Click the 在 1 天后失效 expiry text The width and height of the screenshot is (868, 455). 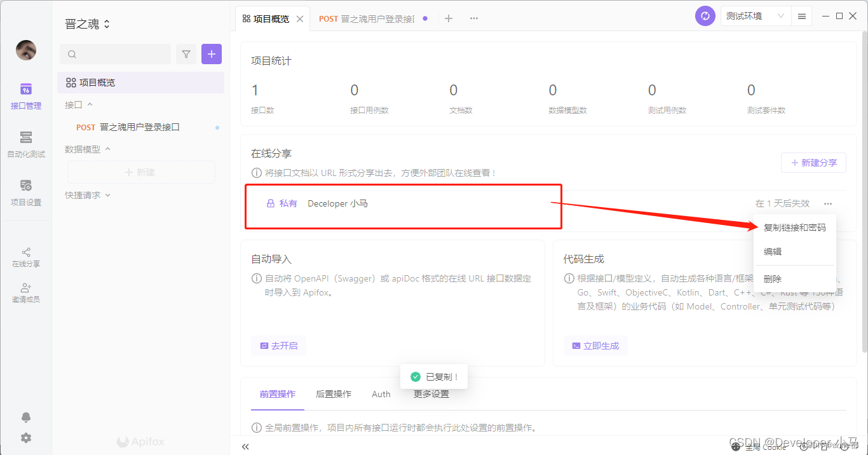click(782, 203)
